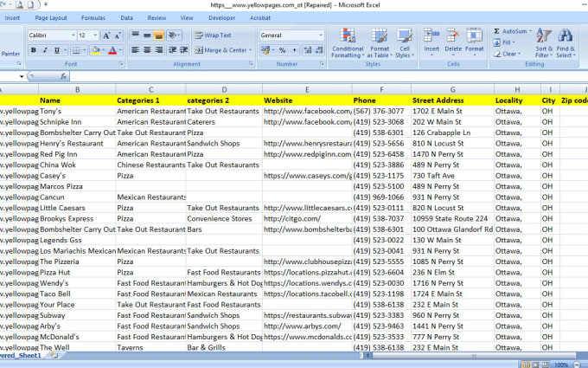Delete cells icon
The height and width of the screenshot is (368, 588).
coord(453,36)
